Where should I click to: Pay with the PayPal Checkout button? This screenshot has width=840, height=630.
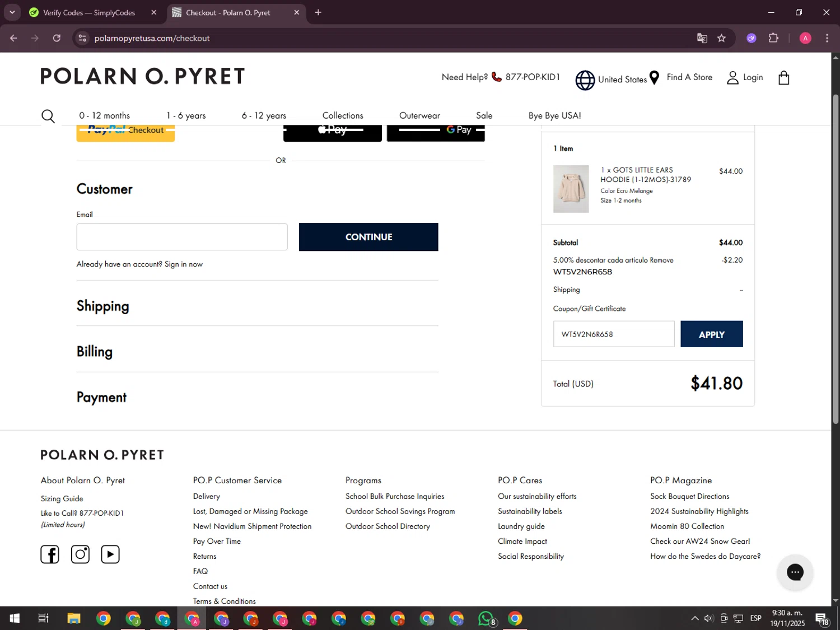(125, 133)
